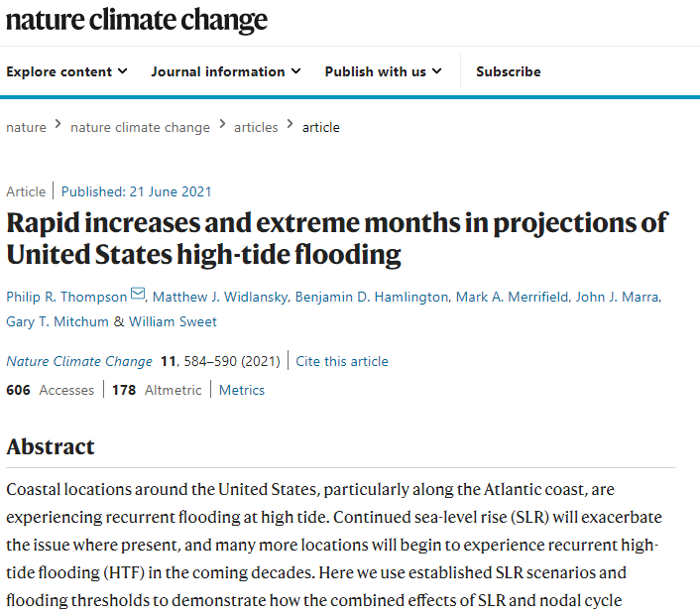Open John J. Marra author link
700x616 pixels.
[617, 297]
